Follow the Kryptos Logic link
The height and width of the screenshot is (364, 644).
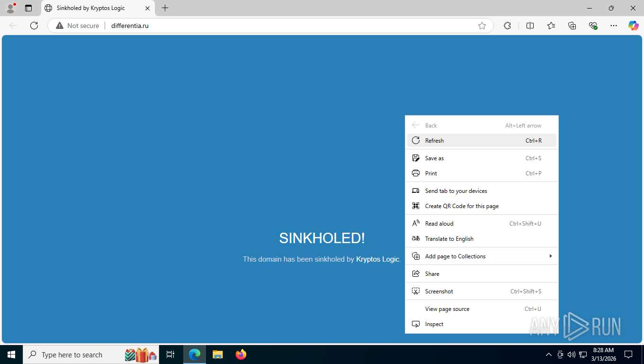pyautogui.click(x=377, y=259)
